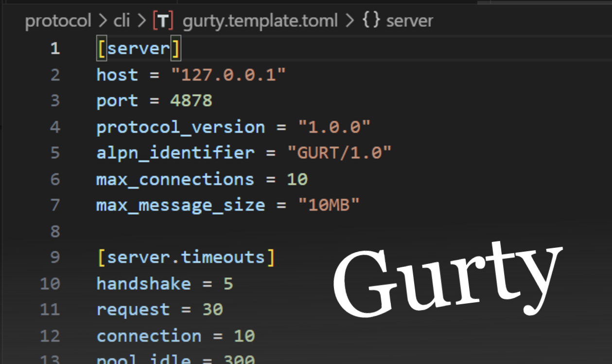Click the protocol_version key name
This screenshot has height=364, width=612.
(x=180, y=127)
